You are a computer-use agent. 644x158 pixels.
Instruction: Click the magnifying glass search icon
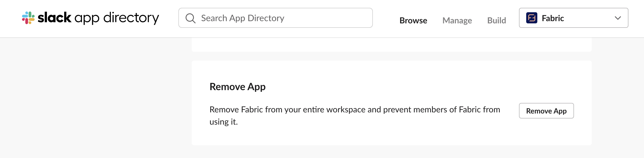point(191,18)
